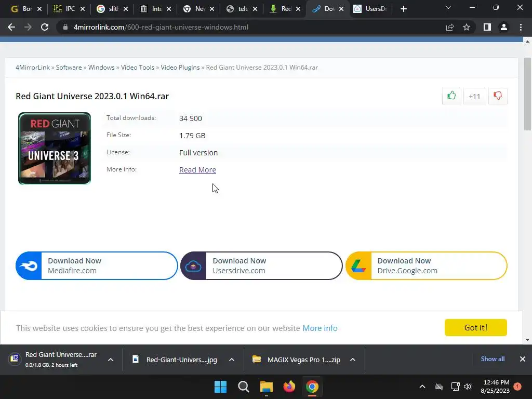The width and height of the screenshot is (532, 399).
Task: Share this page via share icon
Action: 450,27
